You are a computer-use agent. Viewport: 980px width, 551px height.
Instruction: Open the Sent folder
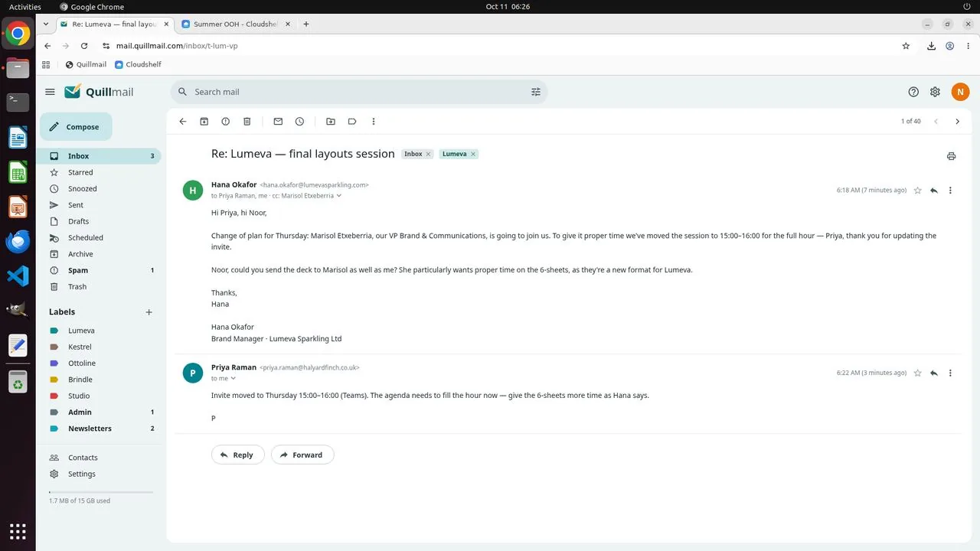pyautogui.click(x=100, y=205)
